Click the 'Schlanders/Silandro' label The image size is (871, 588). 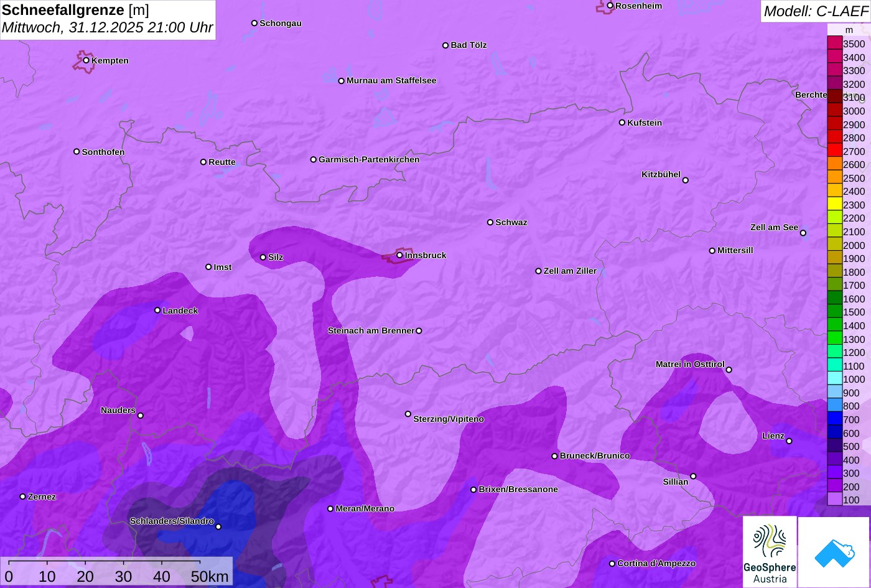click(172, 521)
